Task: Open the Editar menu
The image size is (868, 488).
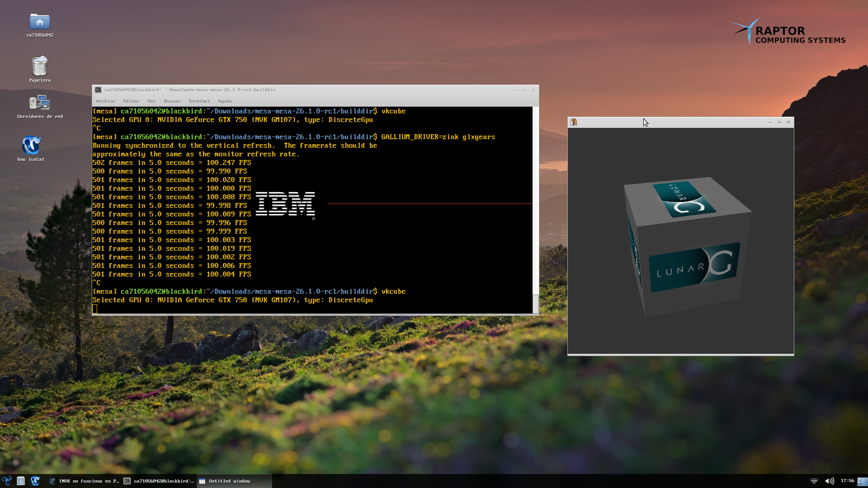Action: (x=131, y=101)
